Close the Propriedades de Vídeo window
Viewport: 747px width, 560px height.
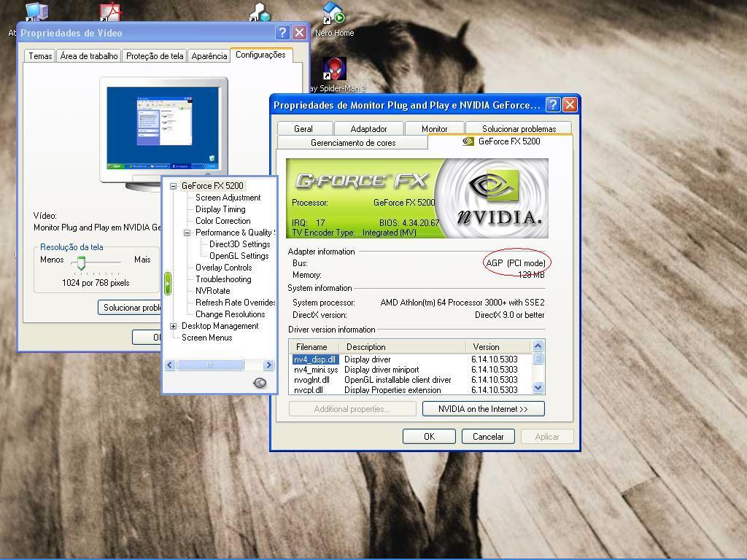(299, 32)
